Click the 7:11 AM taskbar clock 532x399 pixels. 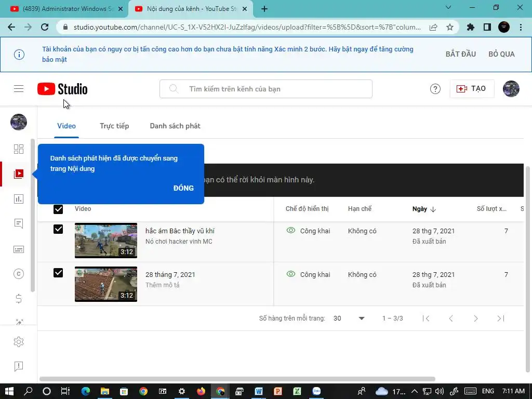pyautogui.click(x=513, y=391)
